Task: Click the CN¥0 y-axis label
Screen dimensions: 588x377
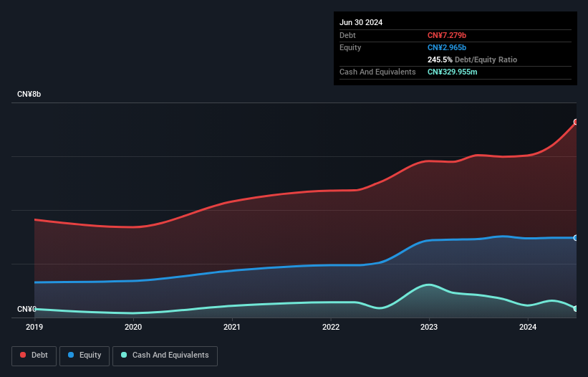Action: coord(26,309)
